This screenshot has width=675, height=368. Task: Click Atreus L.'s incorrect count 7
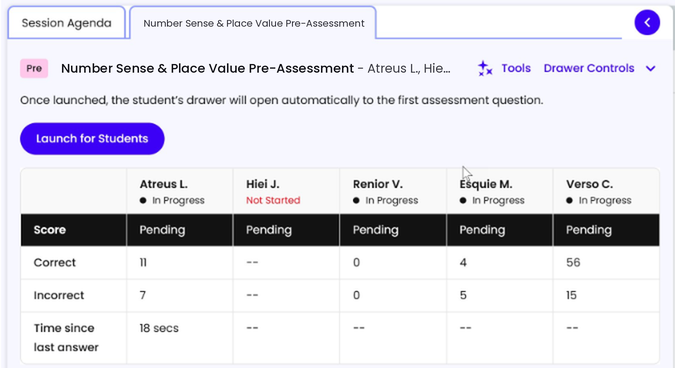pos(142,295)
